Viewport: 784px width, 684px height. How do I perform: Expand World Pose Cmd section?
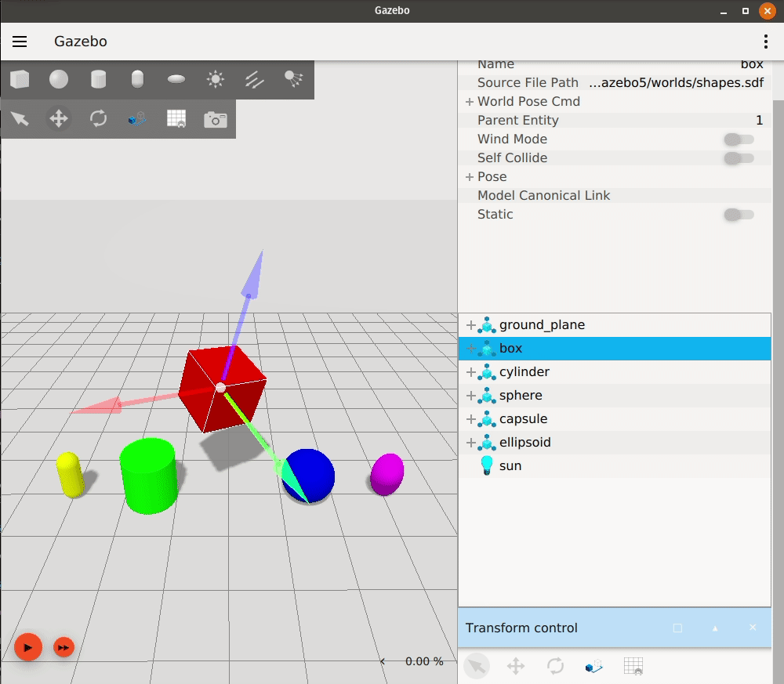click(x=470, y=102)
